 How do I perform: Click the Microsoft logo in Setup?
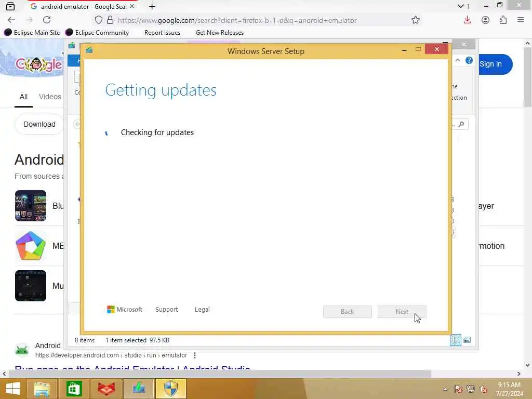tap(125, 310)
